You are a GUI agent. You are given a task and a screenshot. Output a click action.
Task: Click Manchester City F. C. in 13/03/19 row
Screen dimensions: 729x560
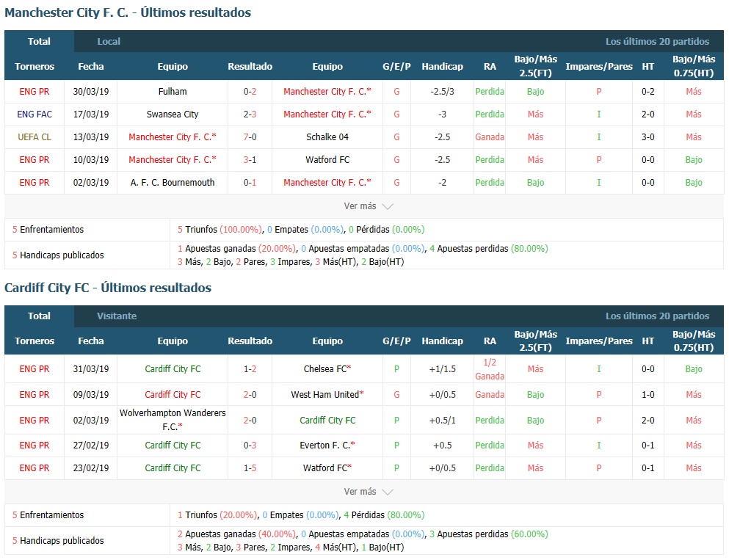coord(173,137)
